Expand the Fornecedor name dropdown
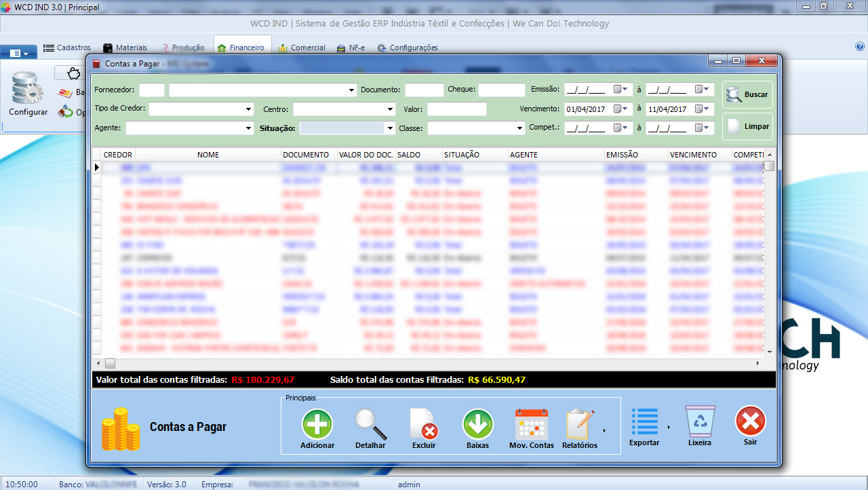This screenshot has width=868, height=490. tap(352, 90)
